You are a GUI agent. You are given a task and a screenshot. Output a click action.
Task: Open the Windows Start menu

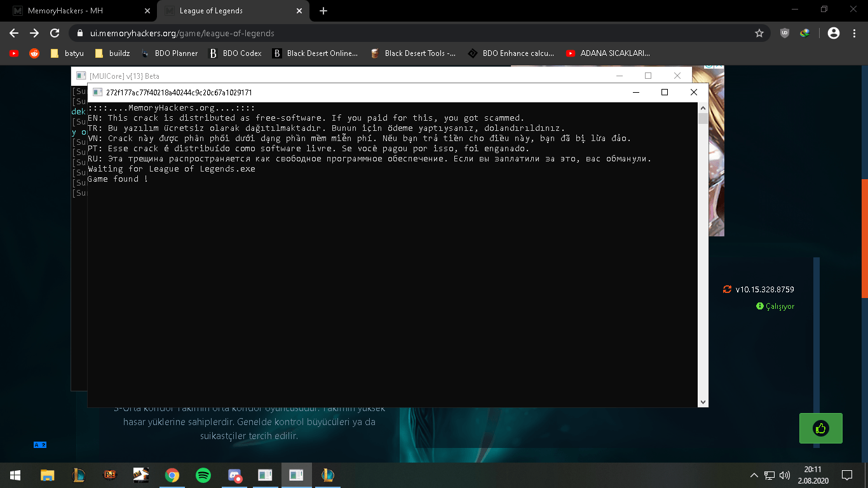tap(15, 475)
